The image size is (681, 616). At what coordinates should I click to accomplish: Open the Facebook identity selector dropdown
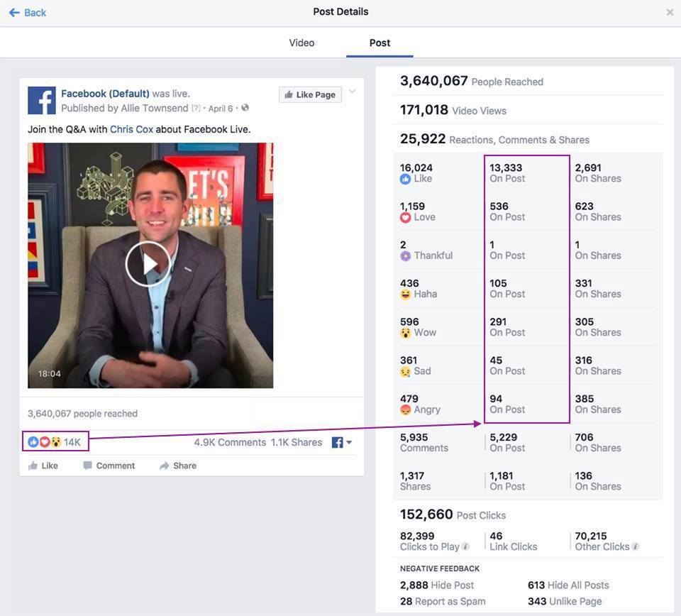pyautogui.click(x=341, y=443)
